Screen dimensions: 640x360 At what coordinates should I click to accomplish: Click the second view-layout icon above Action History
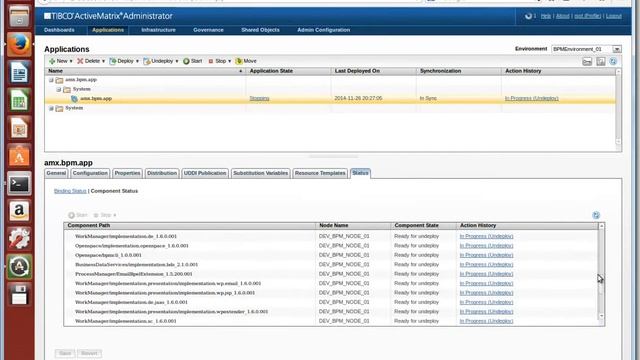(x=600, y=62)
